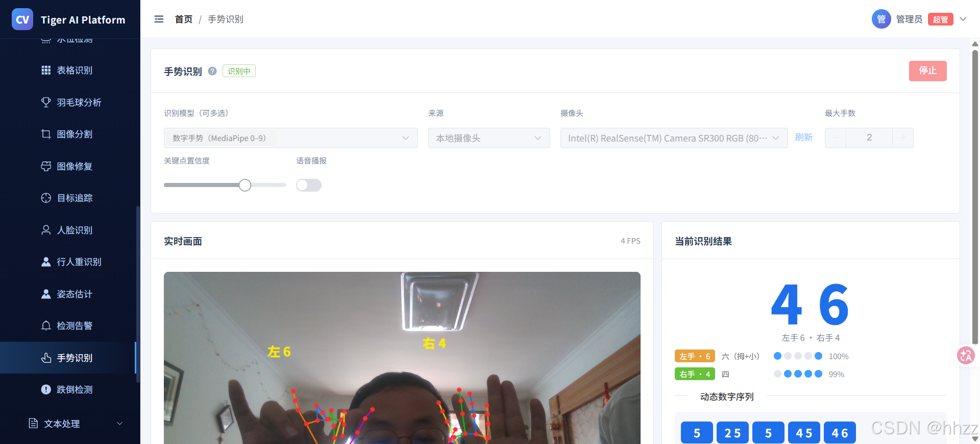Click the 手势识别 breadcrumb text
980x444 pixels.
pos(225,19)
